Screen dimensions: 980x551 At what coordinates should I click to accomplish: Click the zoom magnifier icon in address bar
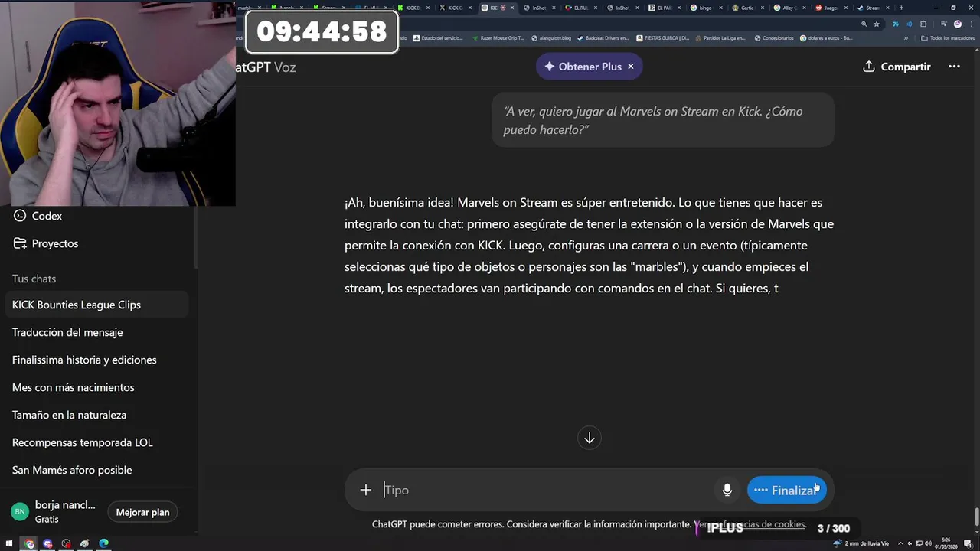click(864, 24)
